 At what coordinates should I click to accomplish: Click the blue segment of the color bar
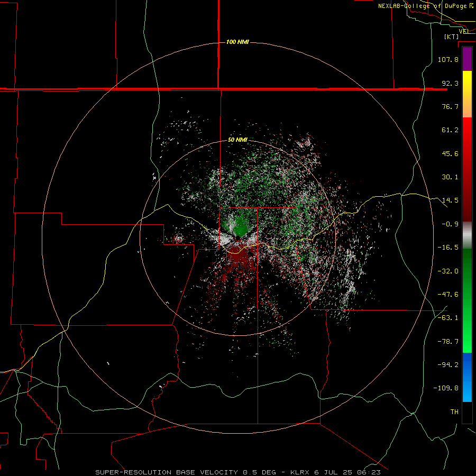coord(467,377)
